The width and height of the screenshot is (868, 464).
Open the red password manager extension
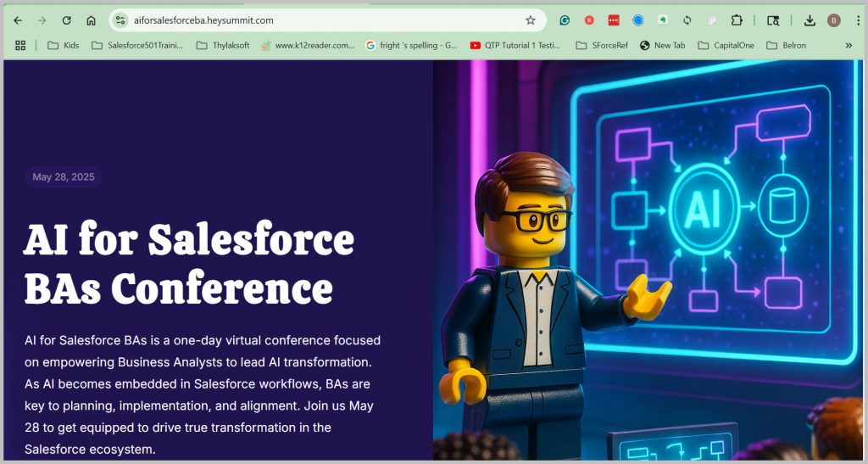614,20
